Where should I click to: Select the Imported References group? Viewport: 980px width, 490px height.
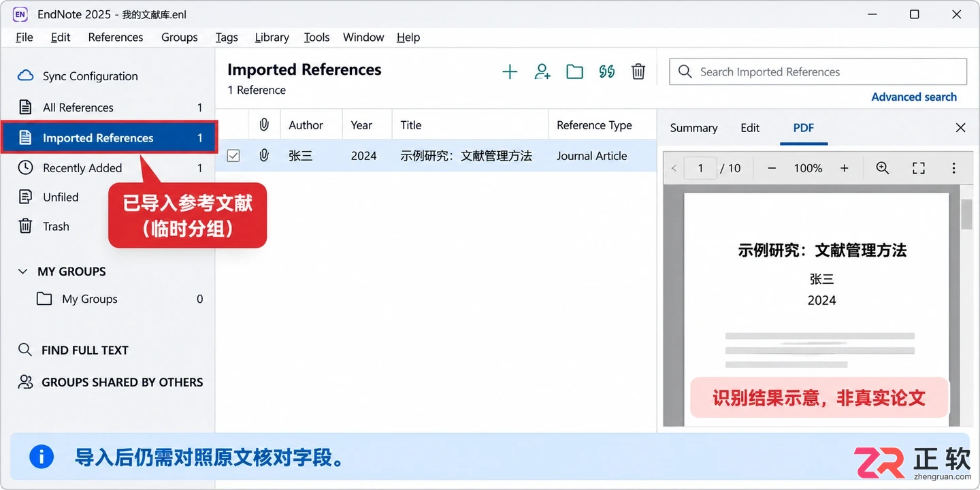tap(110, 138)
